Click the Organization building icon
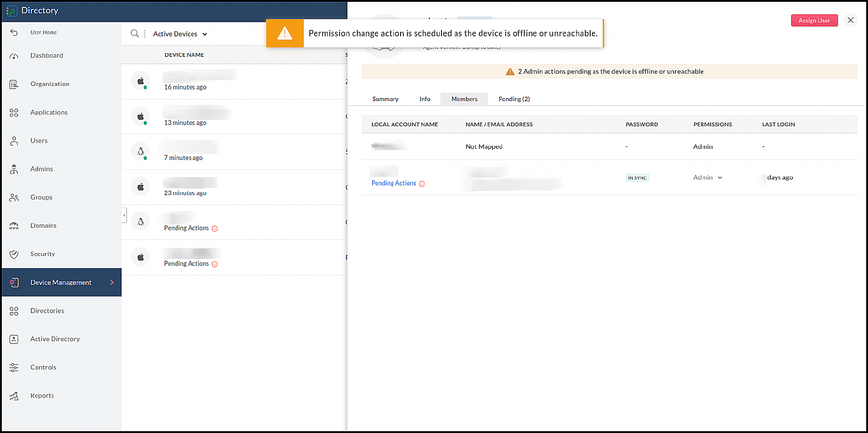Viewport: 868px width, 433px height. (14, 84)
